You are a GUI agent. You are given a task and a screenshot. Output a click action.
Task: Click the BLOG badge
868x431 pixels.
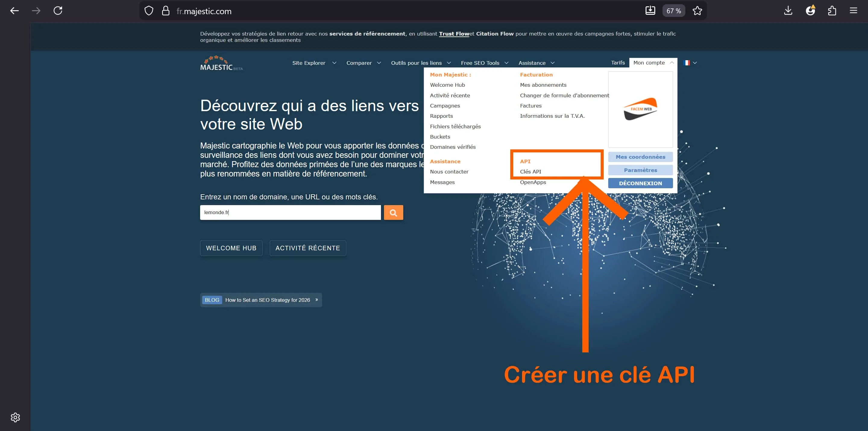click(x=212, y=300)
